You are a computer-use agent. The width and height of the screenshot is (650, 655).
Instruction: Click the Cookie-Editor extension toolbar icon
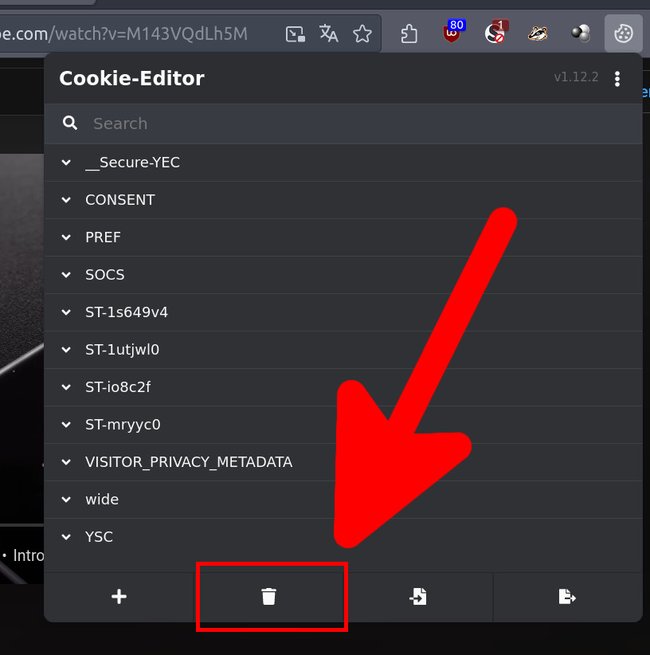(623, 33)
